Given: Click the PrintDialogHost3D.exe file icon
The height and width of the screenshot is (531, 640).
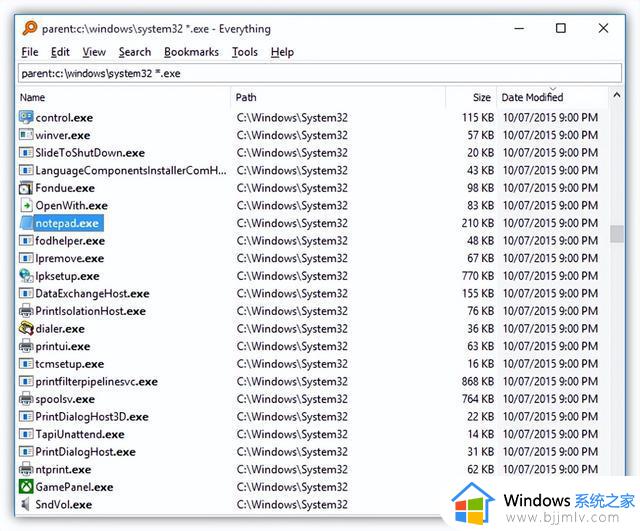Looking at the screenshot, I should point(26,417).
